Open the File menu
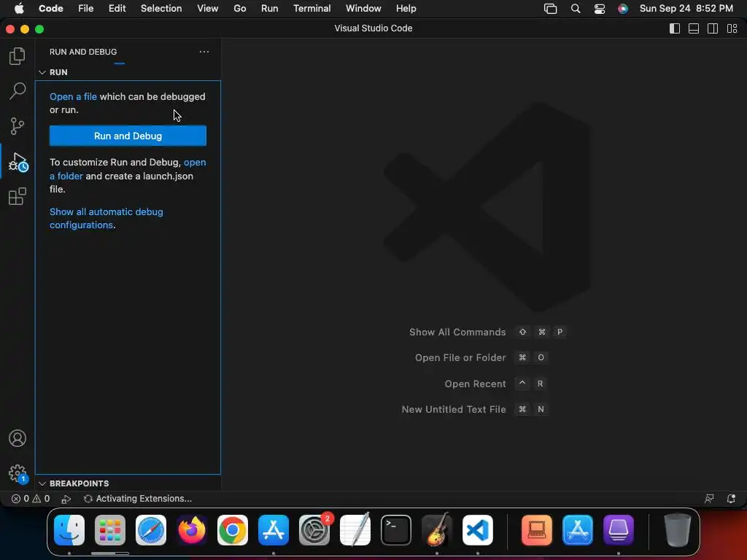 coord(86,9)
